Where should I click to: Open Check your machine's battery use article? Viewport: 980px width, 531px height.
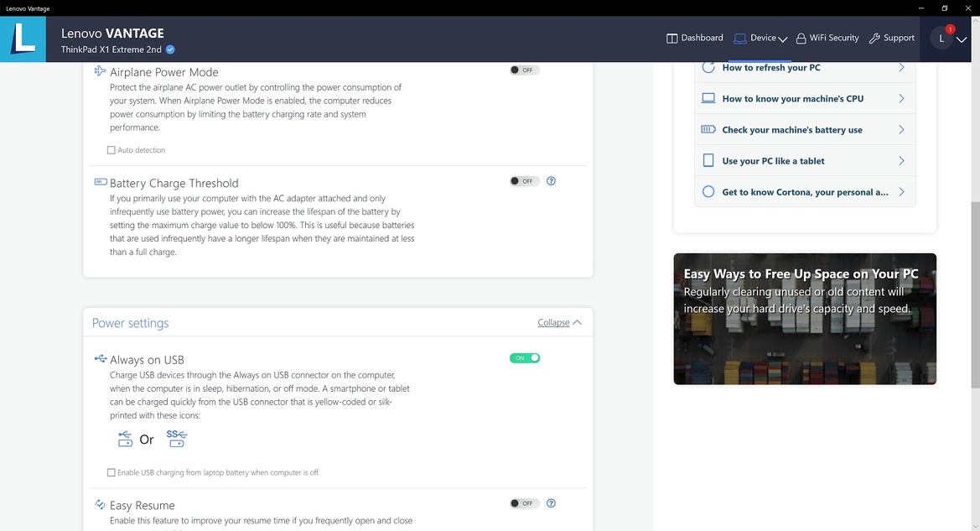pyautogui.click(x=805, y=129)
